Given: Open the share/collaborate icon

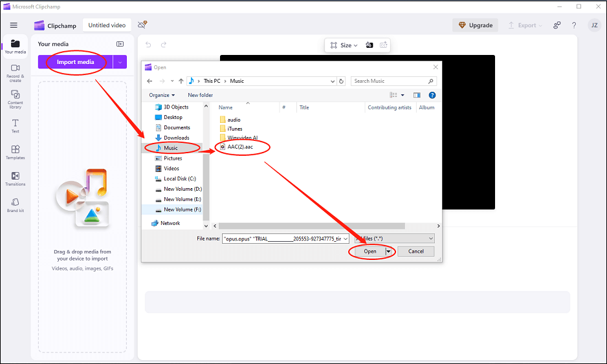Looking at the screenshot, I should [557, 25].
